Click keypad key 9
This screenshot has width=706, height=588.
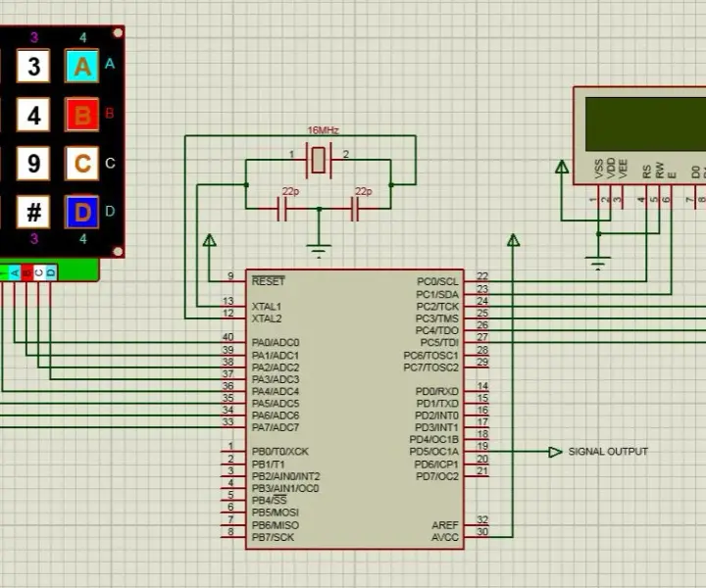pyautogui.click(x=33, y=163)
